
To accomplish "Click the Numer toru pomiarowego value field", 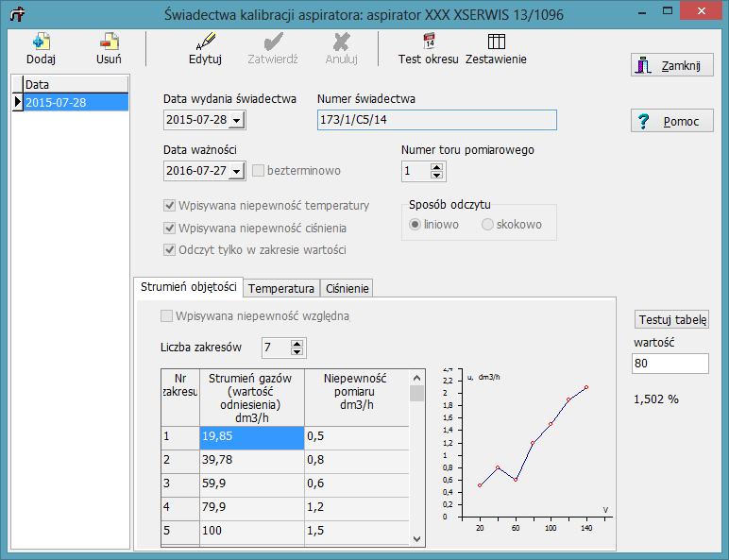I will (416, 171).
